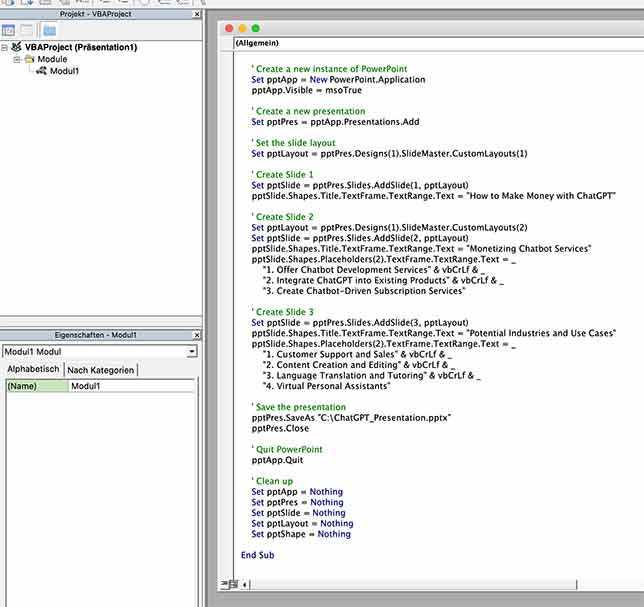Click the Modul1 name value field
Viewport: 644px width, 607px height.
click(x=131, y=386)
